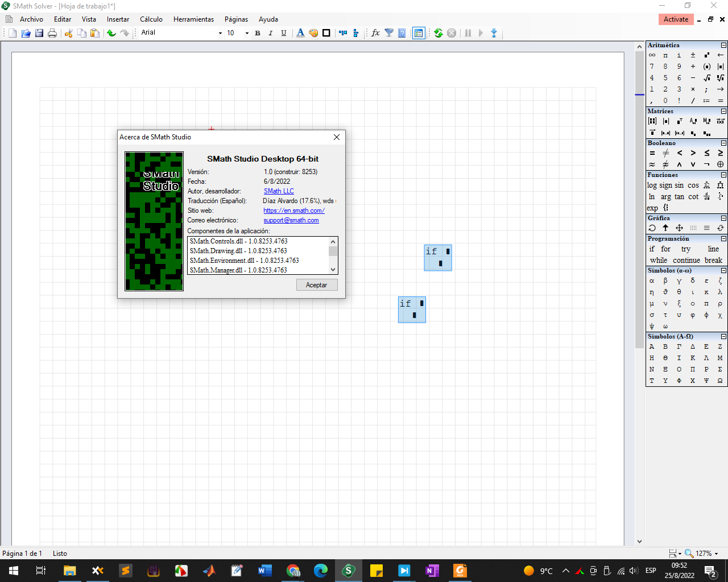Insert the summation operator from Funciones
The height and width of the screenshot is (582, 728).
pos(706,185)
